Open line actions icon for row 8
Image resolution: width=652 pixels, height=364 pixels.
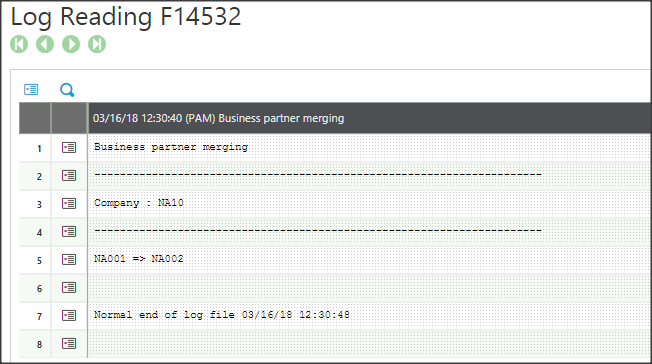(x=69, y=344)
